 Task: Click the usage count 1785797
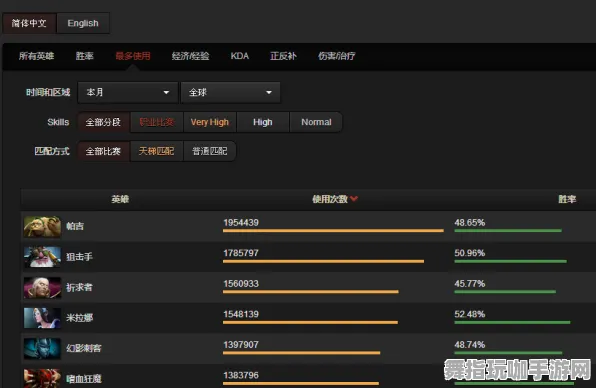241,253
